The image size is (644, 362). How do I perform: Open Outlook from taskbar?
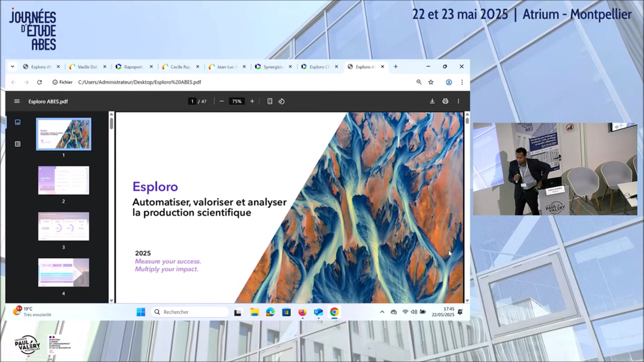tap(318, 312)
